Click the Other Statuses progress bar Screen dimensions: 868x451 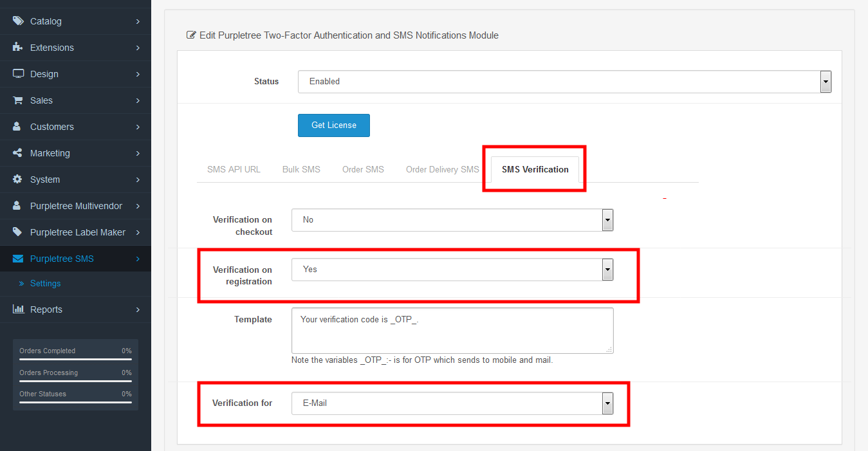click(x=75, y=403)
